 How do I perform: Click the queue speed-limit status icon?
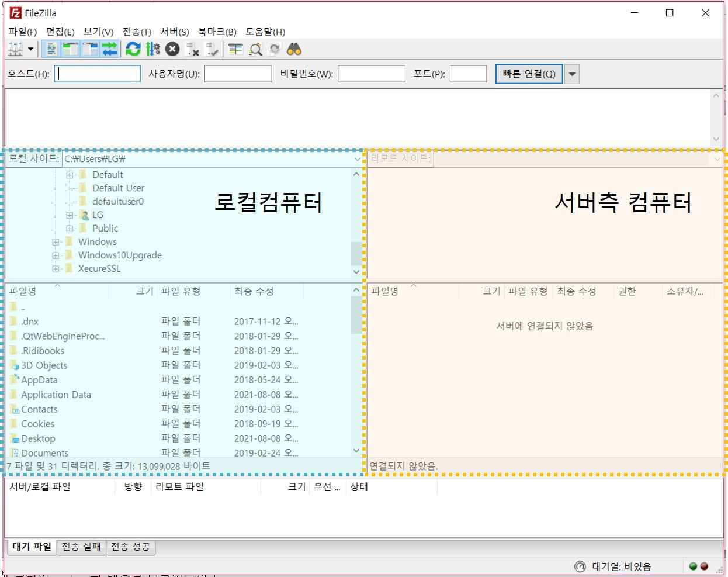pyautogui.click(x=580, y=566)
